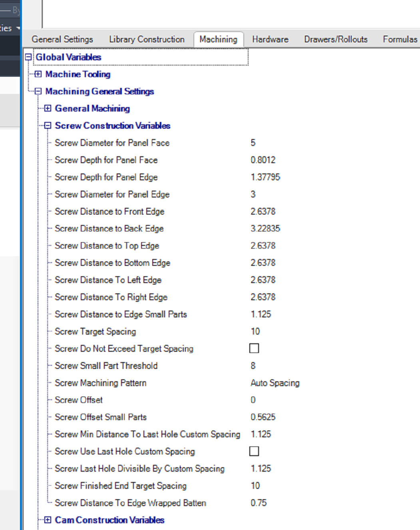This screenshot has width=420, height=530.
Task: Click Screw Machining Pattern label
Action: click(100, 383)
